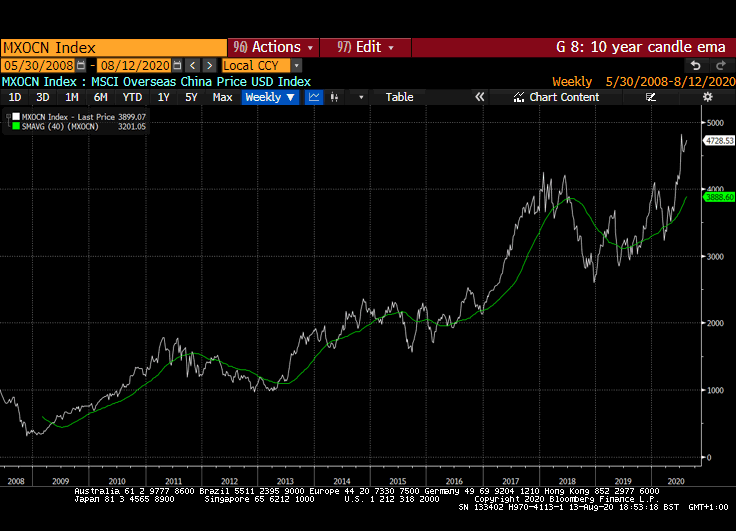The width and height of the screenshot is (736, 531).
Task: Select the 3D range tab
Action: click(43, 97)
